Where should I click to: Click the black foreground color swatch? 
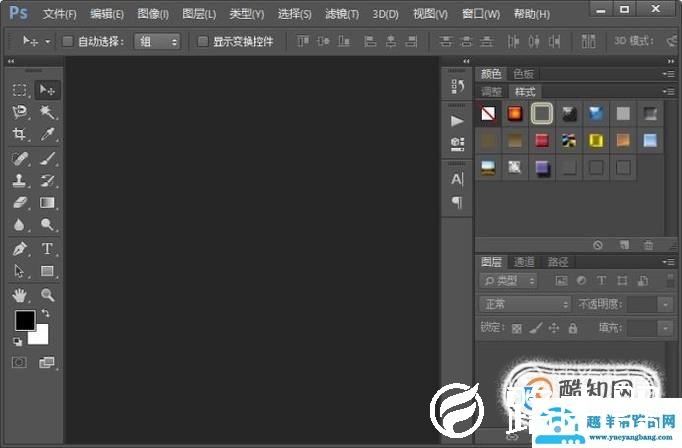coord(25,321)
